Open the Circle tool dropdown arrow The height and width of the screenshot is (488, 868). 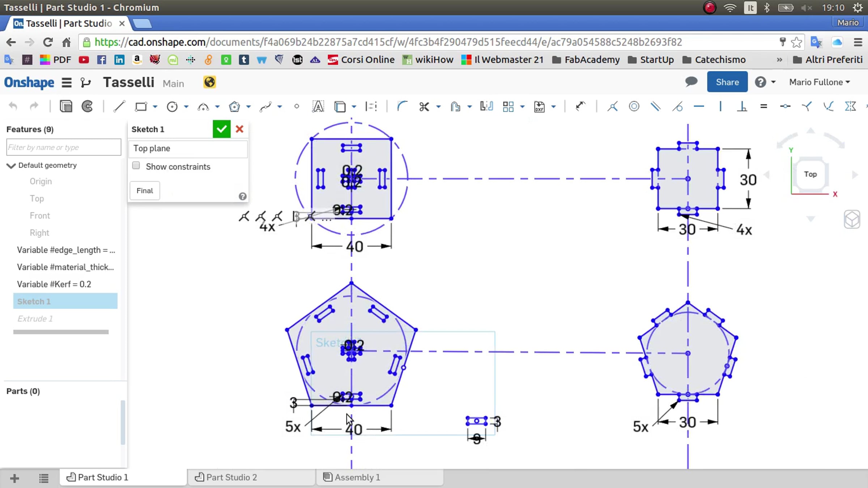tap(186, 107)
